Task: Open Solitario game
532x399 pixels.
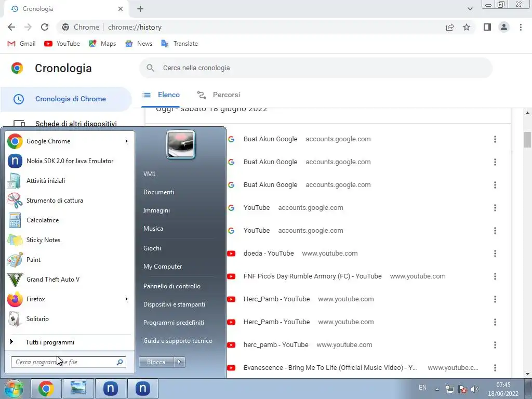Action: pyautogui.click(x=69, y=319)
